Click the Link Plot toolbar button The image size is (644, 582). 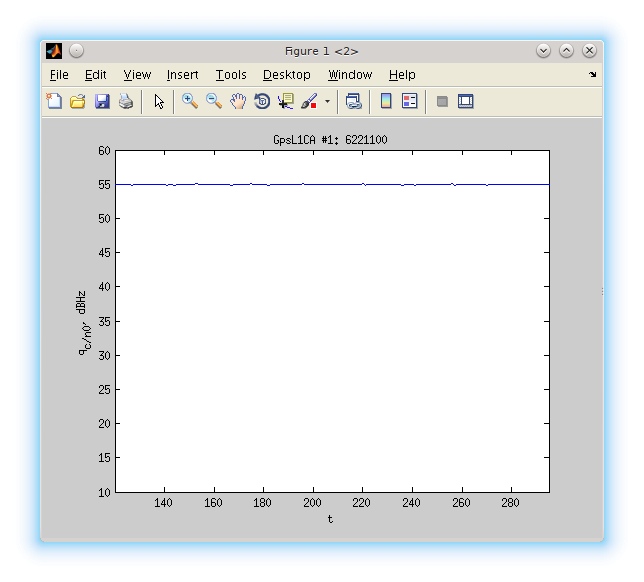pos(353,101)
